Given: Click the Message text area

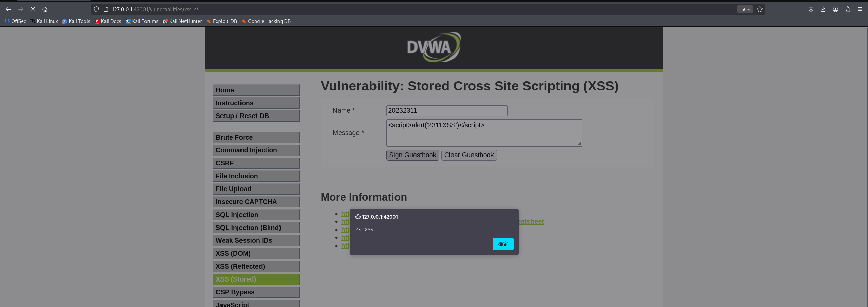Looking at the screenshot, I should pos(484,133).
